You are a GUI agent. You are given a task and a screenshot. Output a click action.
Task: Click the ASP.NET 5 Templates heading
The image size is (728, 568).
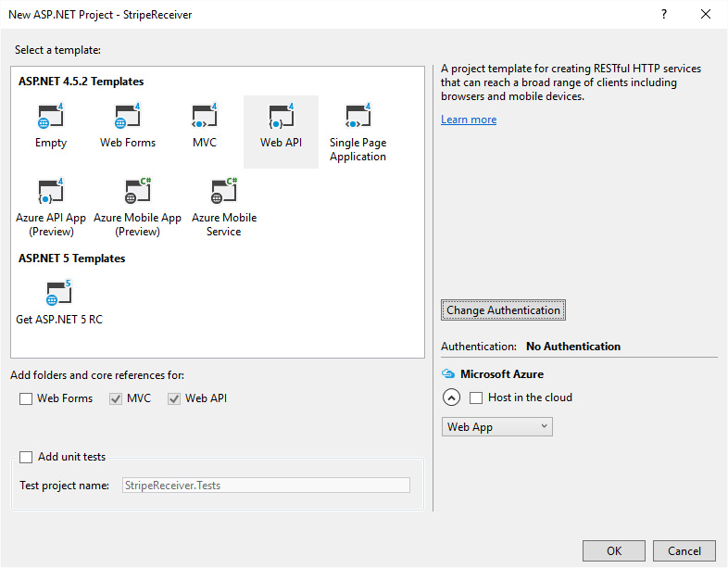tap(72, 259)
